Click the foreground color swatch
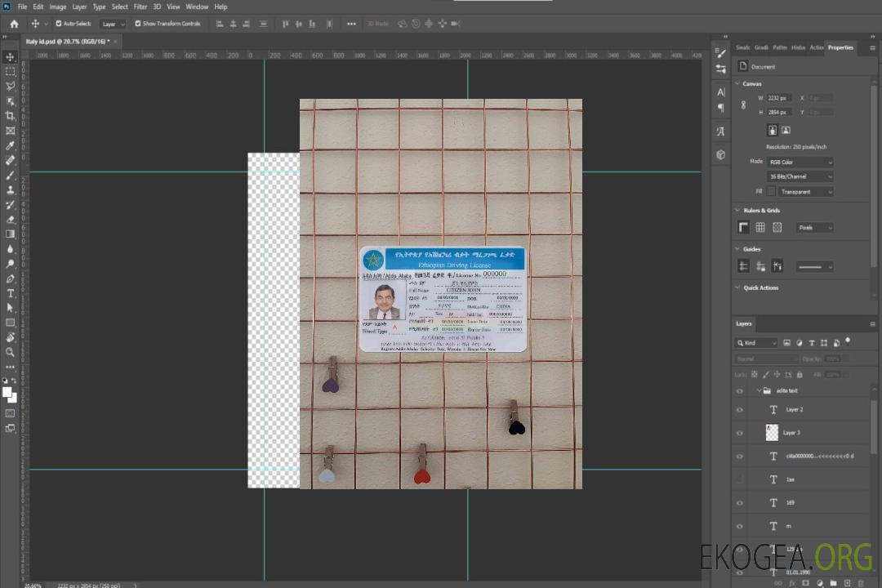The height and width of the screenshot is (588, 882). coord(7,392)
